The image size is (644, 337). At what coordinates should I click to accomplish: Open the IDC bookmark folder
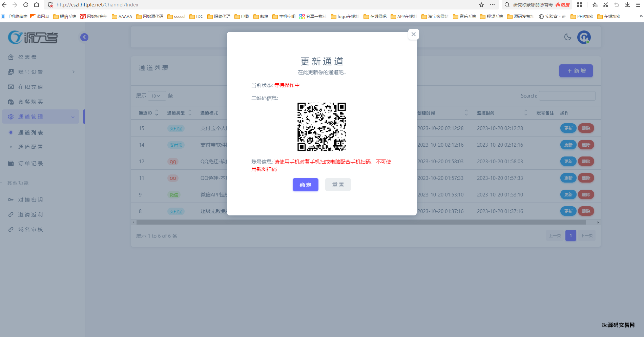tap(196, 16)
